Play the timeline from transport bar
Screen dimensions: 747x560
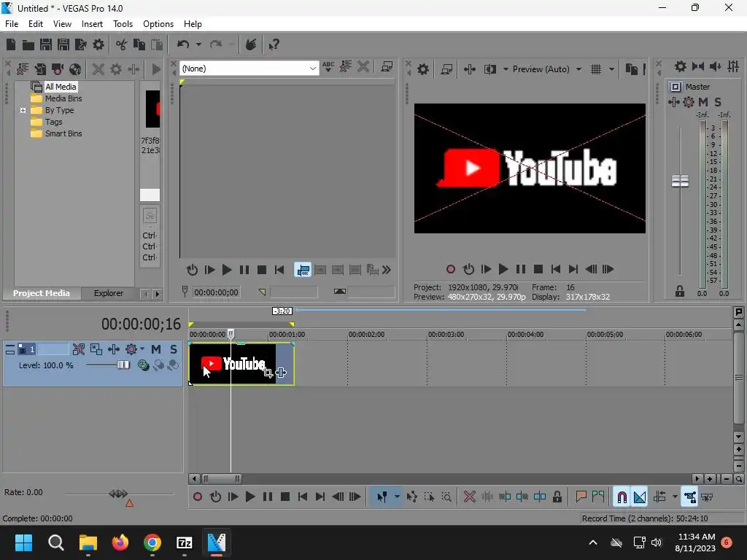pyautogui.click(x=250, y=497)
